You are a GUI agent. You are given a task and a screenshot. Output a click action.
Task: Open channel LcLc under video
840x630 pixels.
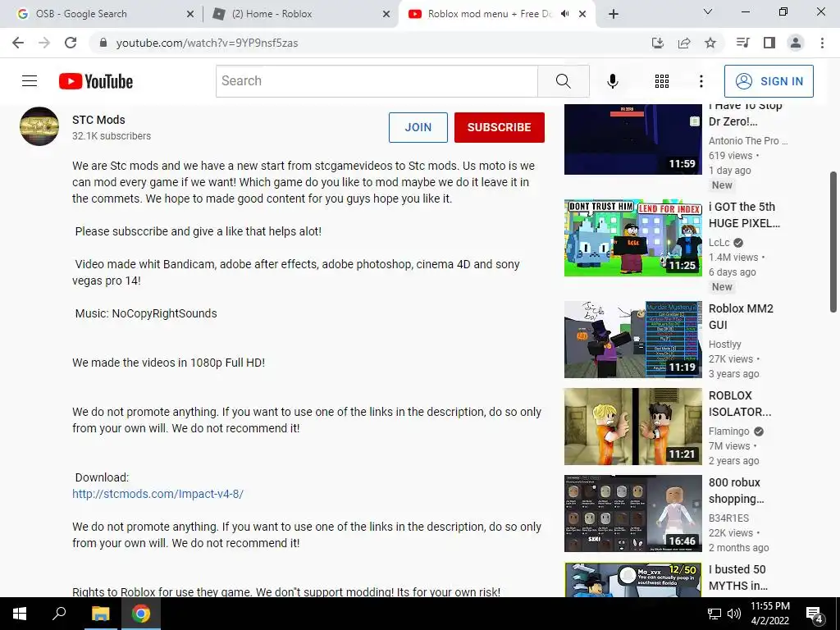point(719,243)
